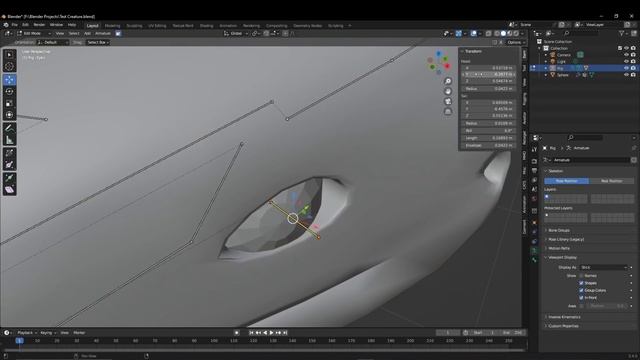
Task: Enable the Names show checkbox
Action: (x=581, y=276)
